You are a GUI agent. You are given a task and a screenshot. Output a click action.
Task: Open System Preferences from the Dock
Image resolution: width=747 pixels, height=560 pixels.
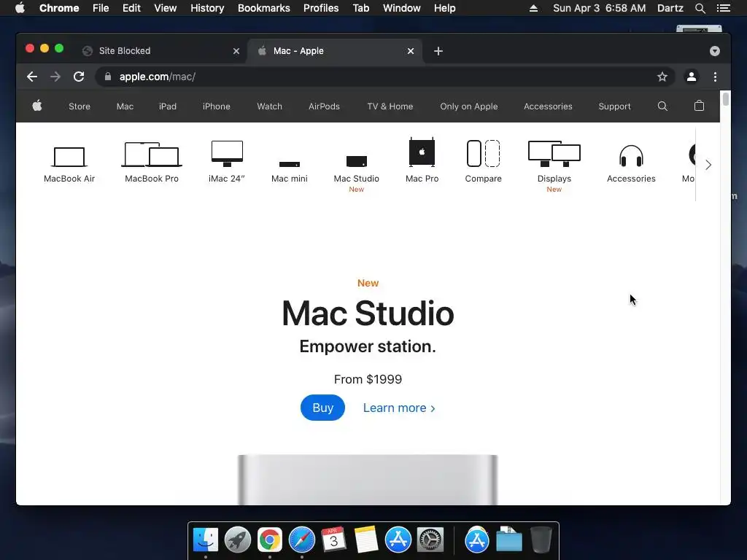coord(430,540)
